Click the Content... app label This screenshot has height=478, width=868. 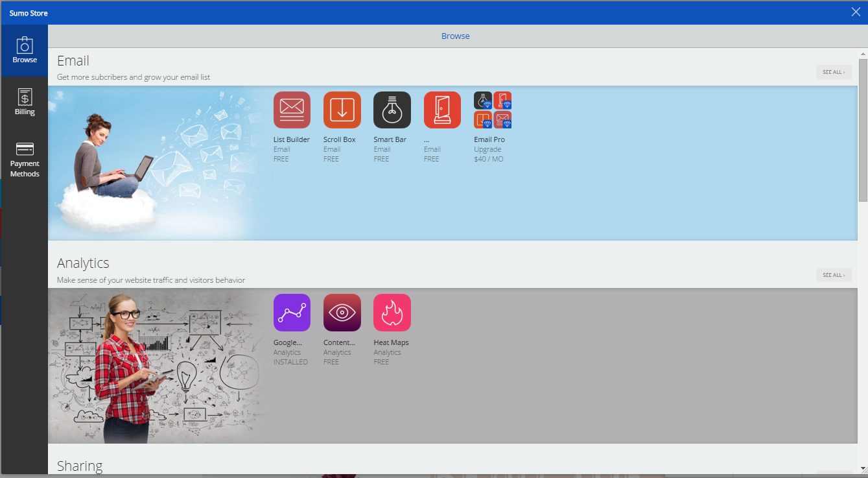[339, 342]
